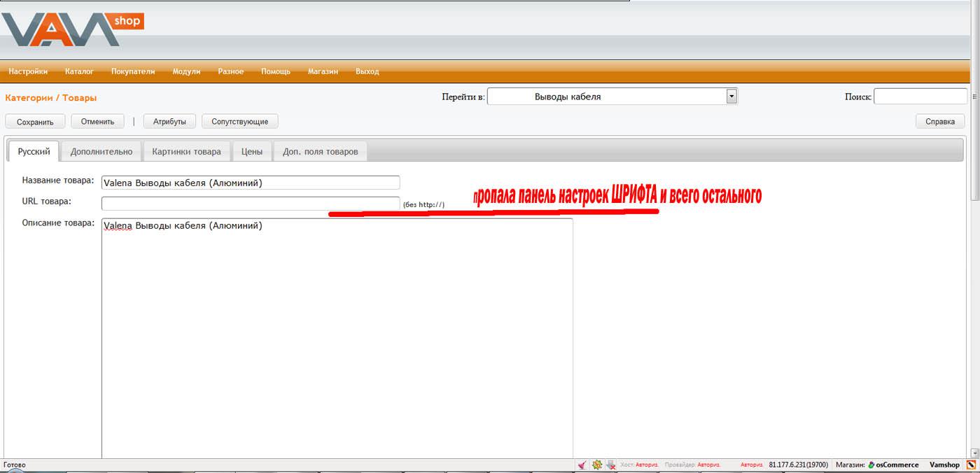Open the Настройки menu
The width and height of the screenshot is (980, 473).
point(28,71)
